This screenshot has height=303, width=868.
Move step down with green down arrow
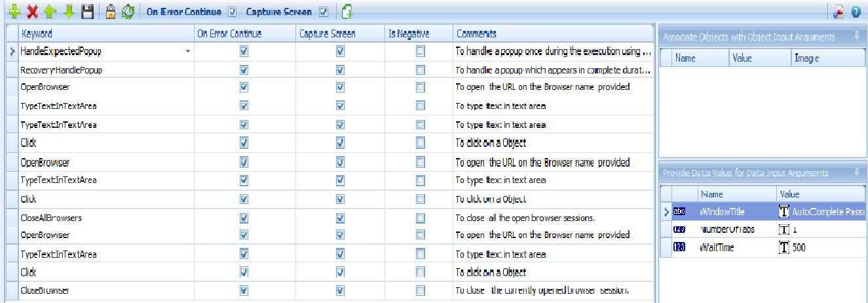click(69, 11)
